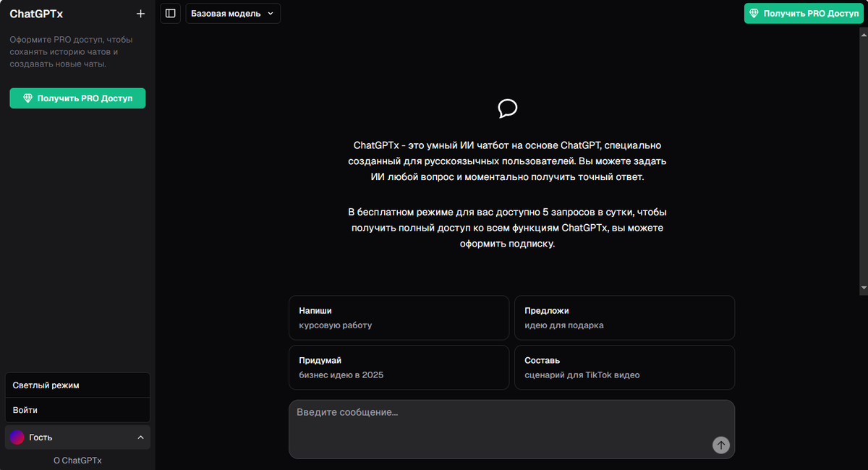Viewport: 868px width, 470px height.
Task: Start a new chat with plus icon
Action: click(x=140, y=13)
